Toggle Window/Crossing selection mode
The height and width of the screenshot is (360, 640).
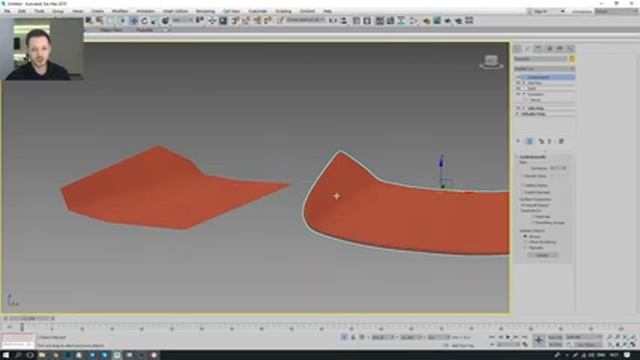(x=122, y=20)
